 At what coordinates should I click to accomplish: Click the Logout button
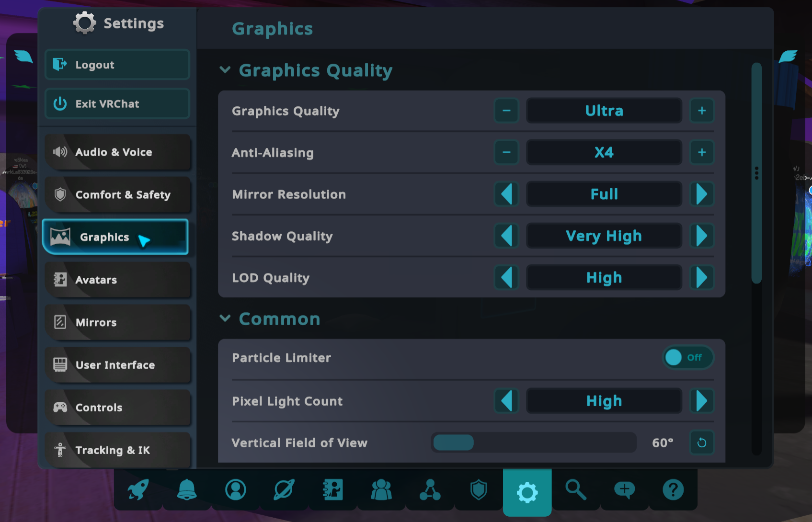tap(117, 65)
